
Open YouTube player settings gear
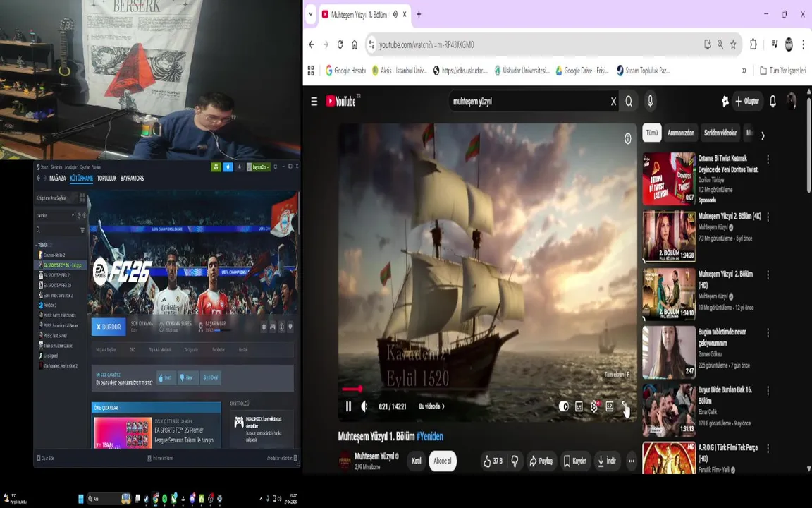point(594,407)
